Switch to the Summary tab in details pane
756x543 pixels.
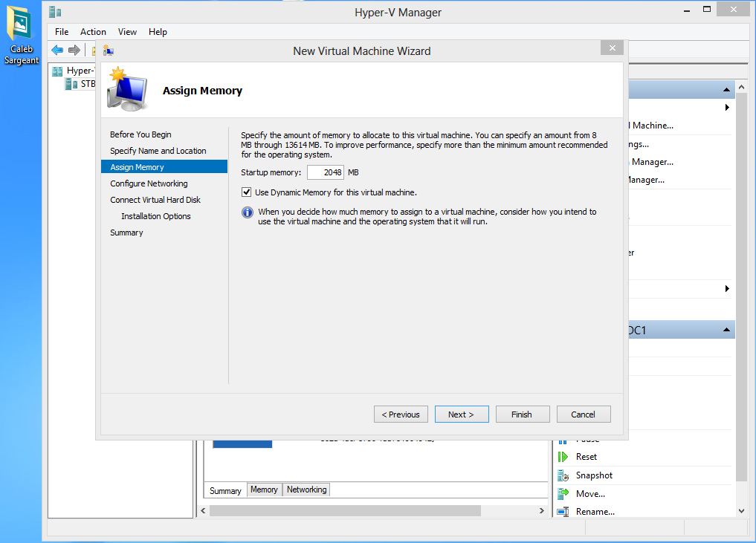click(x=225, y=490)
